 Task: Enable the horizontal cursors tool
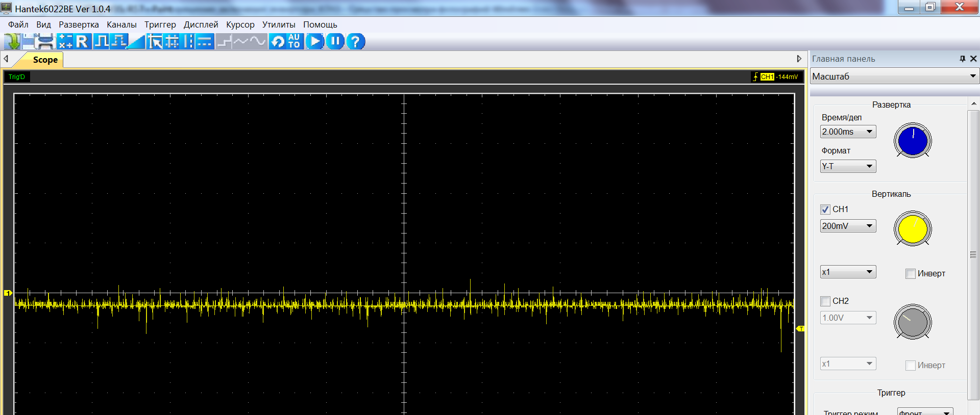205,41
